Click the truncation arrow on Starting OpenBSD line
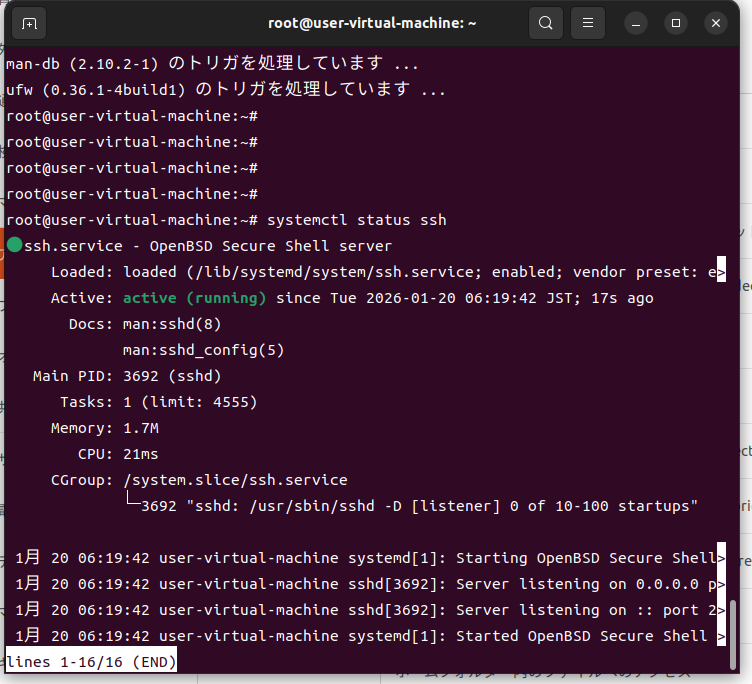The width and height of the screenshot is (752, 684). click(x=721, y=558)
